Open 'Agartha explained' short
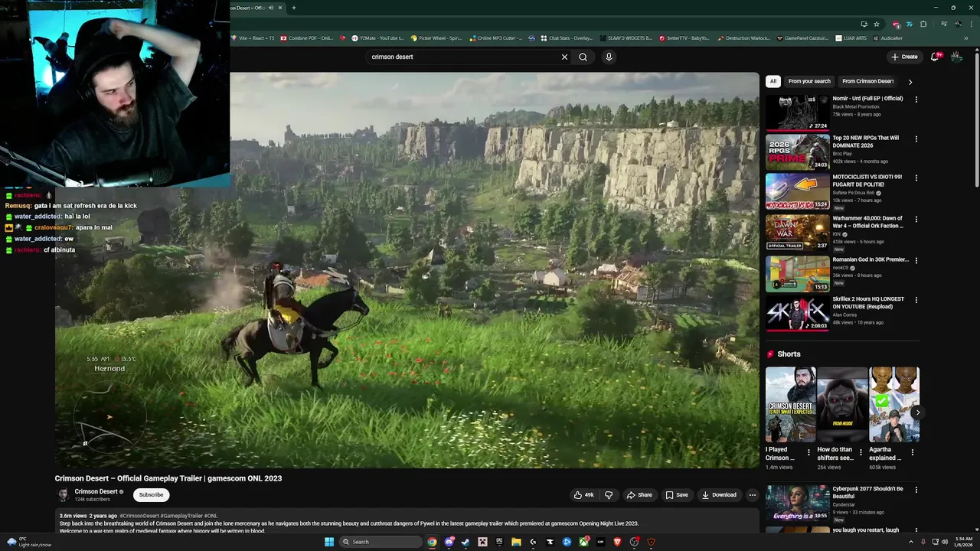The height and width of the screenshot is (551, 980). [894, 405]
